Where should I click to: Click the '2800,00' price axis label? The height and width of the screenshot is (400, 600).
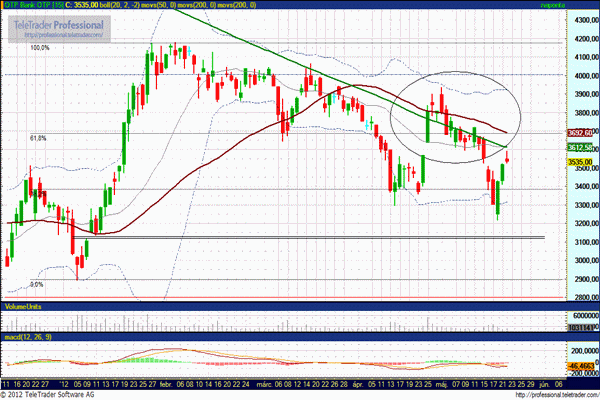(586, 297)
